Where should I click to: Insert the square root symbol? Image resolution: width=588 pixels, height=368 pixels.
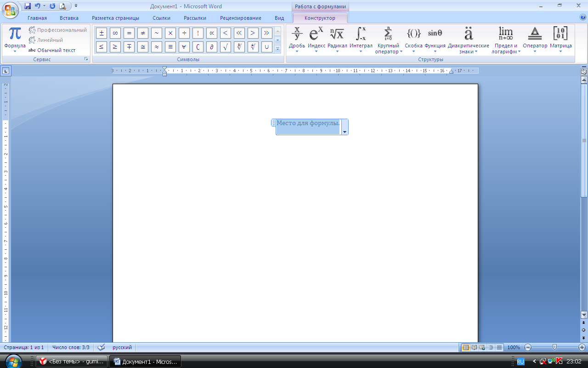tap(225, 47)
